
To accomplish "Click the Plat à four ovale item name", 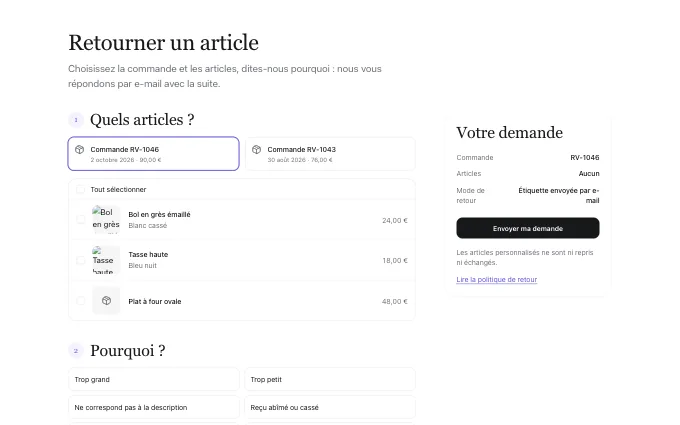I will pos(155,301).
